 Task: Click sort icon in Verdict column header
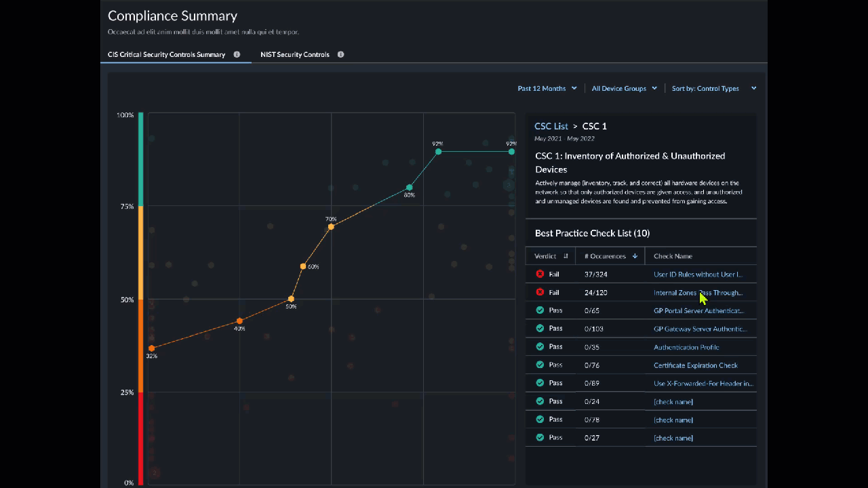click(x=566, y=256)
